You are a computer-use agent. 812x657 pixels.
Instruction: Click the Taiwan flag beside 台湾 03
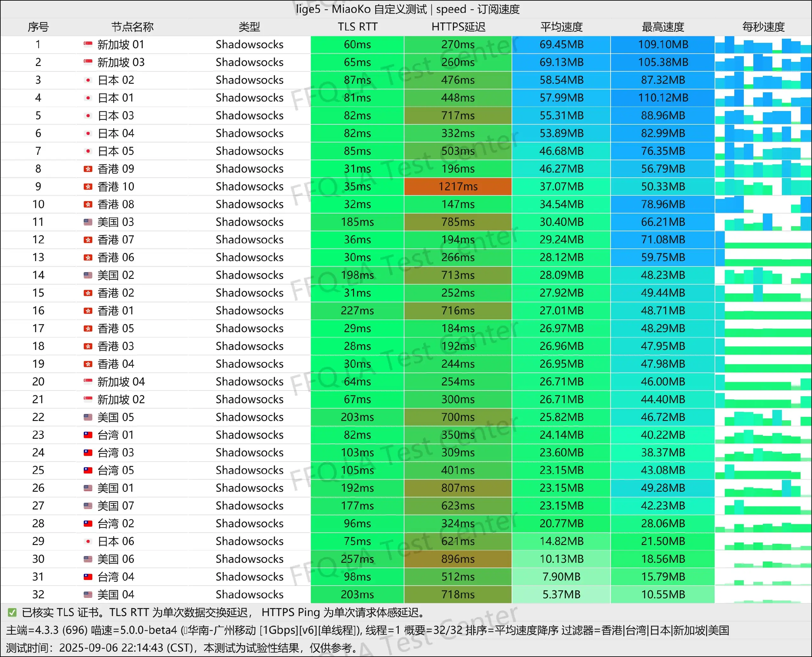88,453
